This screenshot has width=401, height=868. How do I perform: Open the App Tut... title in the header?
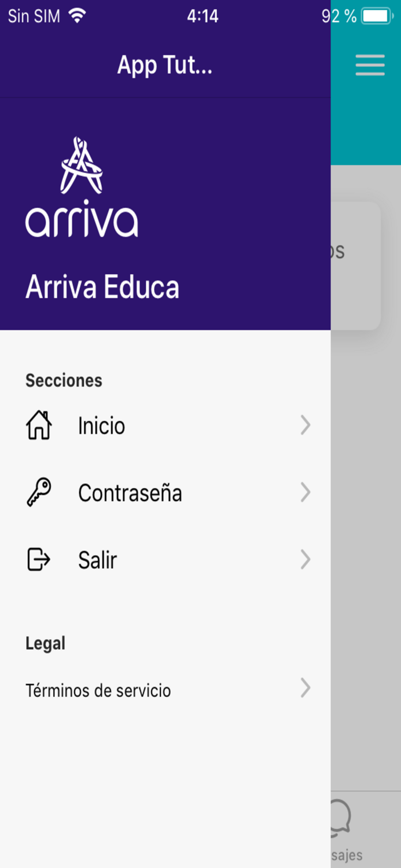coord(164,65)
